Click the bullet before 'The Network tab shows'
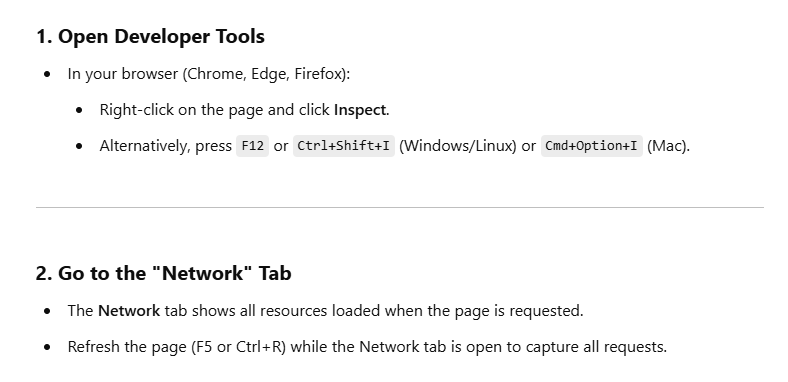Image resolution: width=788 pixels, height=382 pixels. [x=47, y=312]
